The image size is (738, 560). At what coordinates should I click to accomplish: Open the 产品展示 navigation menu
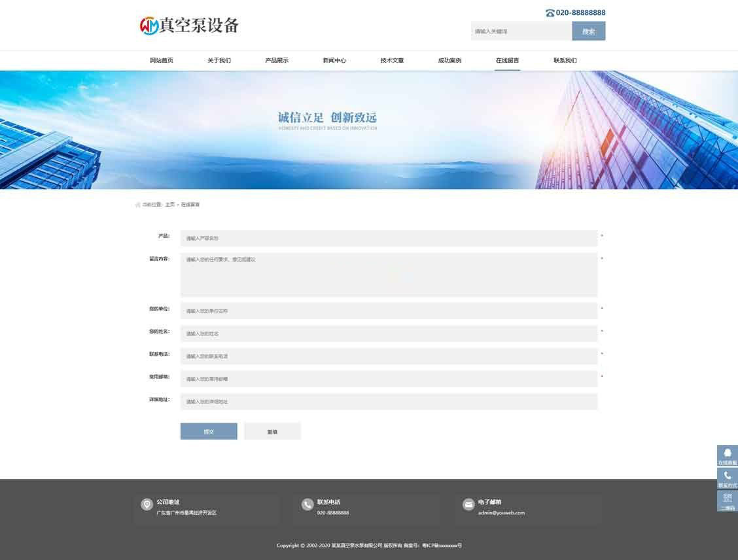tap(276, 60)
